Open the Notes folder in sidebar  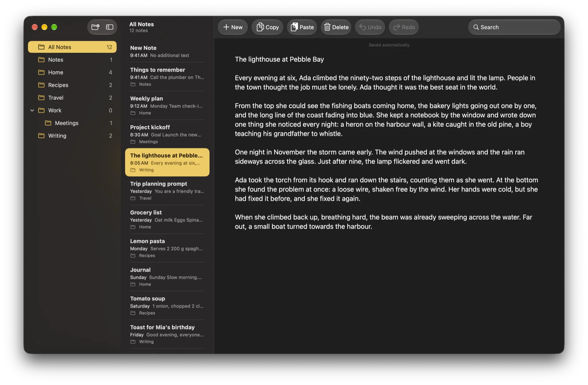(x=72, y=60)
